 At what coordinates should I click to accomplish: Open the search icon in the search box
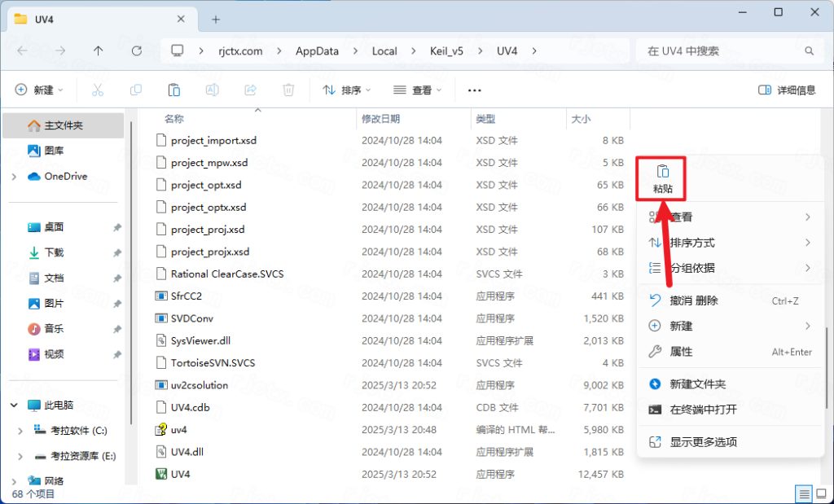[x=810, y=50]
